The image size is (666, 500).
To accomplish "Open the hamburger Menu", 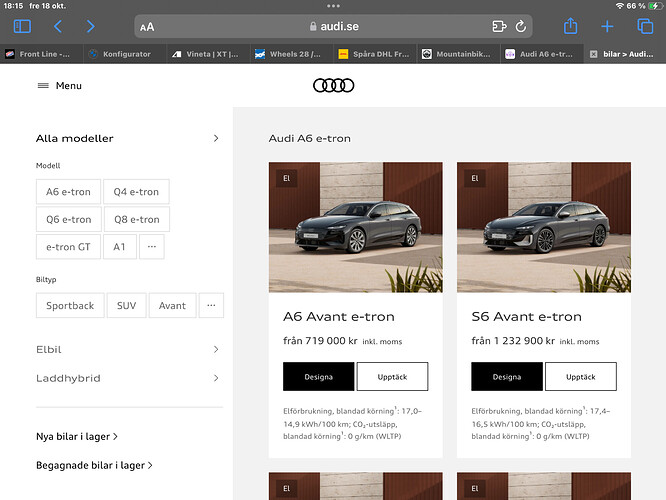I will pos(59,85).
